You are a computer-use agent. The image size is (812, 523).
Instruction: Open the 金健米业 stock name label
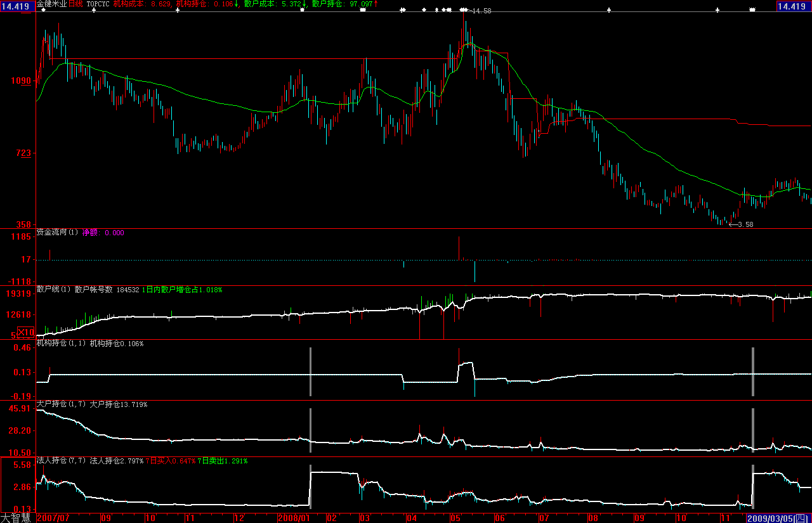51,4
